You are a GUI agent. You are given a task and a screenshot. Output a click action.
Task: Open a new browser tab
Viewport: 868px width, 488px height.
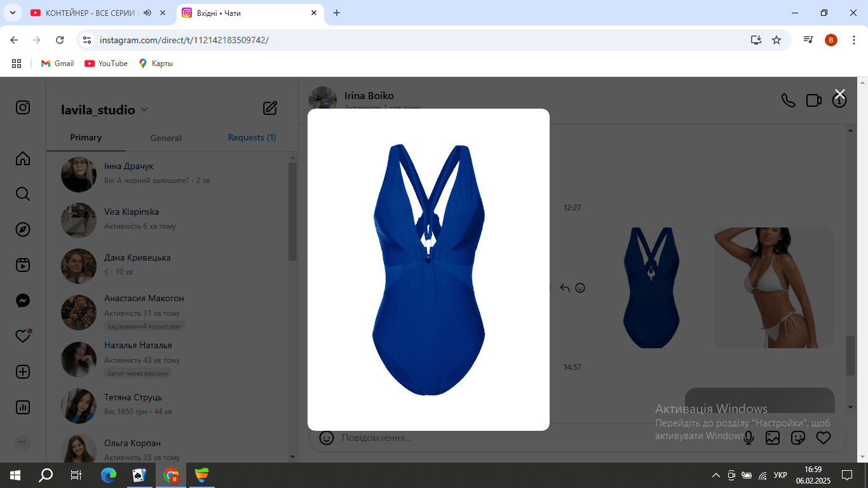[337, 13]
